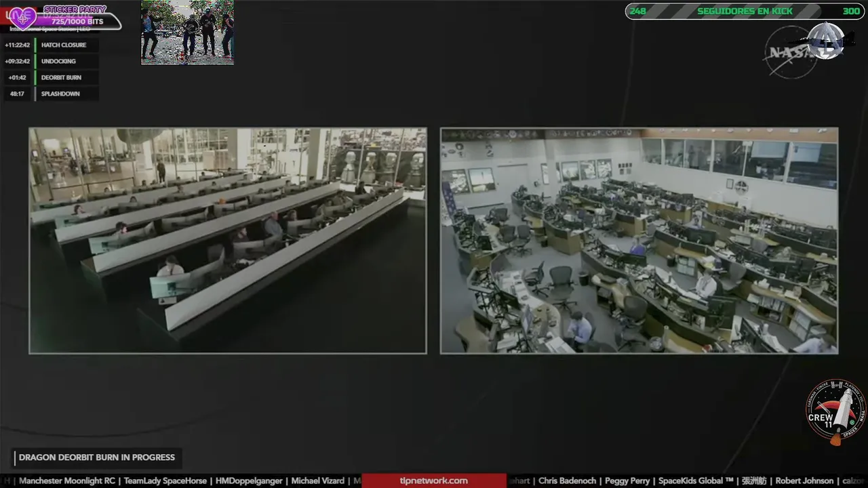Click the 300 follower goal number
This screenshot has height=488, width=868.
851,11
